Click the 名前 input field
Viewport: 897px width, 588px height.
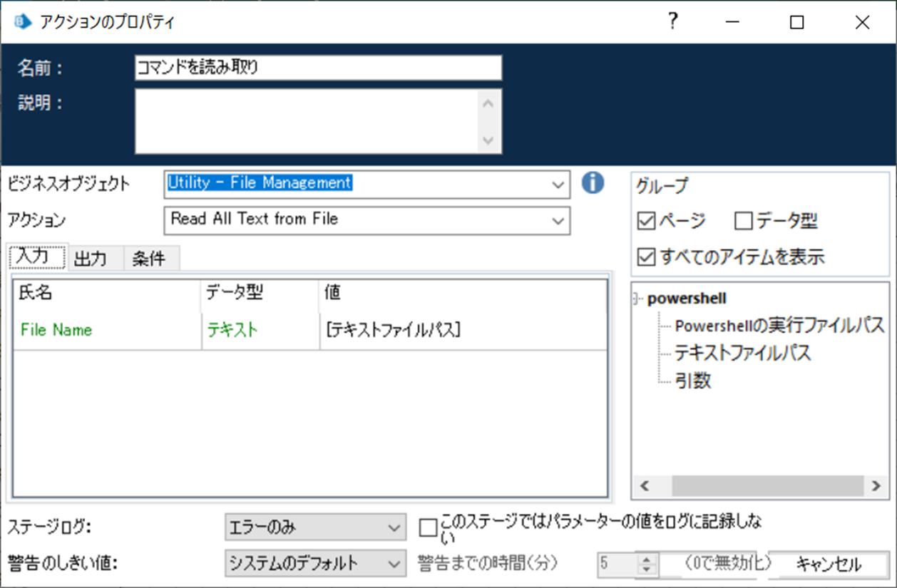(318, 68)
